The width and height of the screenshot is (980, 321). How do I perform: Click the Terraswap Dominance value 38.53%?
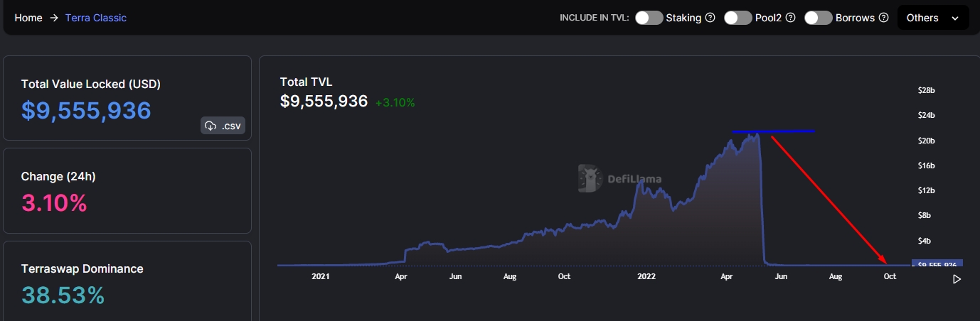pos(63,295)
